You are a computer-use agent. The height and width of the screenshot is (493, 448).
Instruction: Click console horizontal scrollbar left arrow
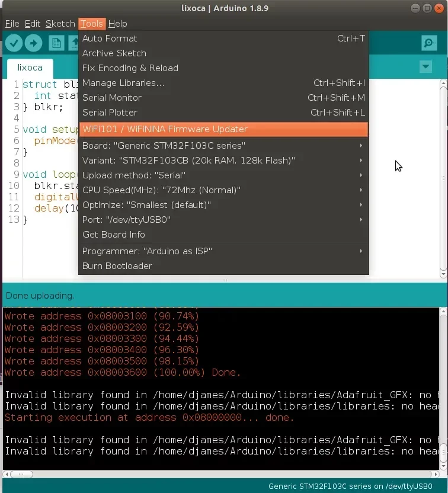7,474
